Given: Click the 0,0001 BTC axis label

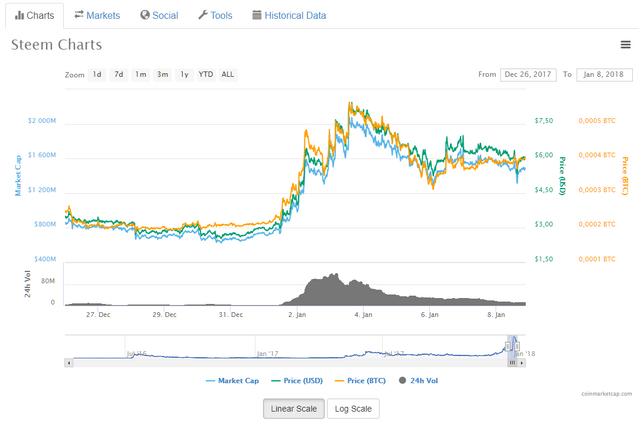Looking at the screenshot, I should 597,259.
